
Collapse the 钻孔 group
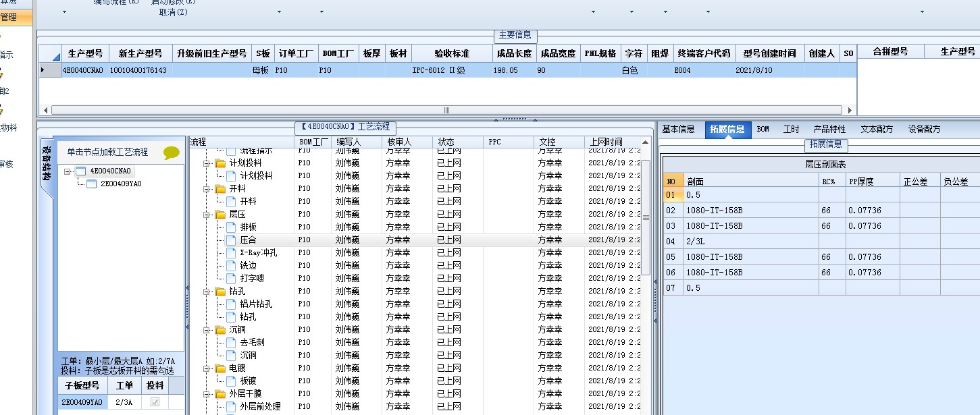click(207, 292)
